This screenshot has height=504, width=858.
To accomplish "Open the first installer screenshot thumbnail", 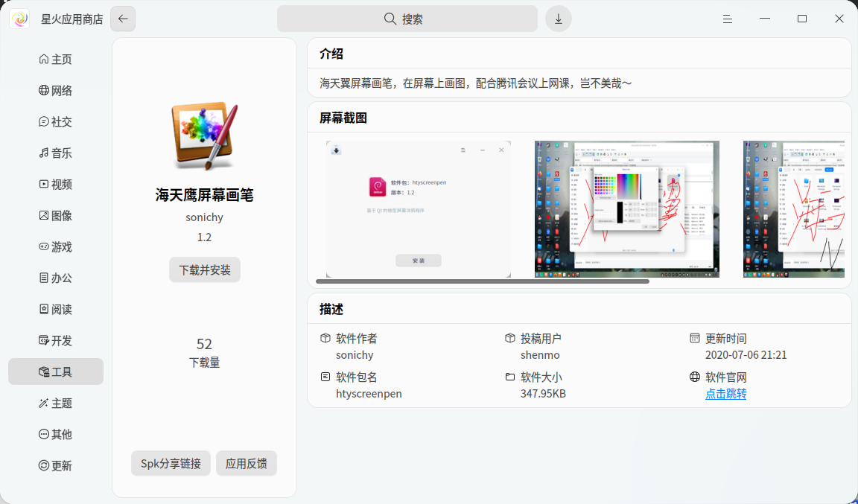I will (419, 209).
